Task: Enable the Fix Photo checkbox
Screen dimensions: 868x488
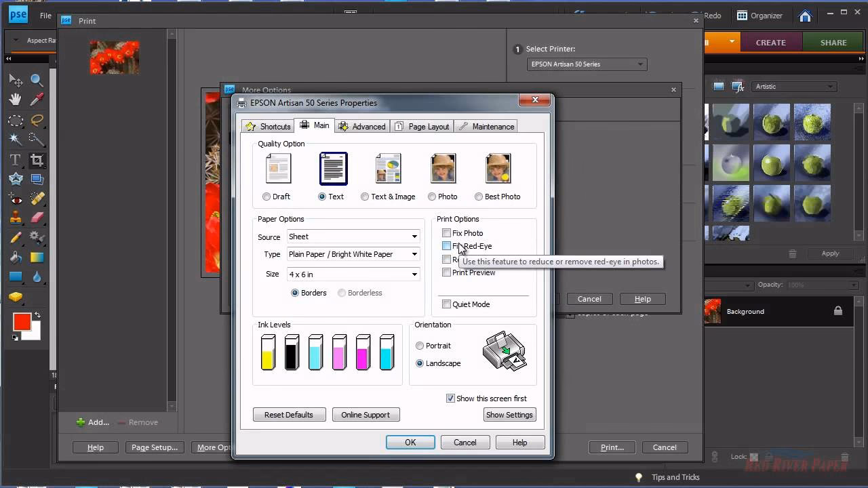Action: pyautogui.click(x=447, y=233)
